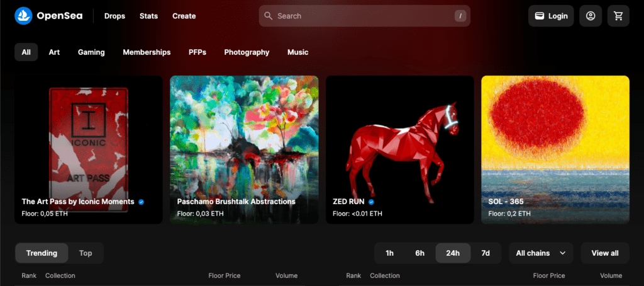Click the OpenSea wordmark text

[x=60, y=16]
